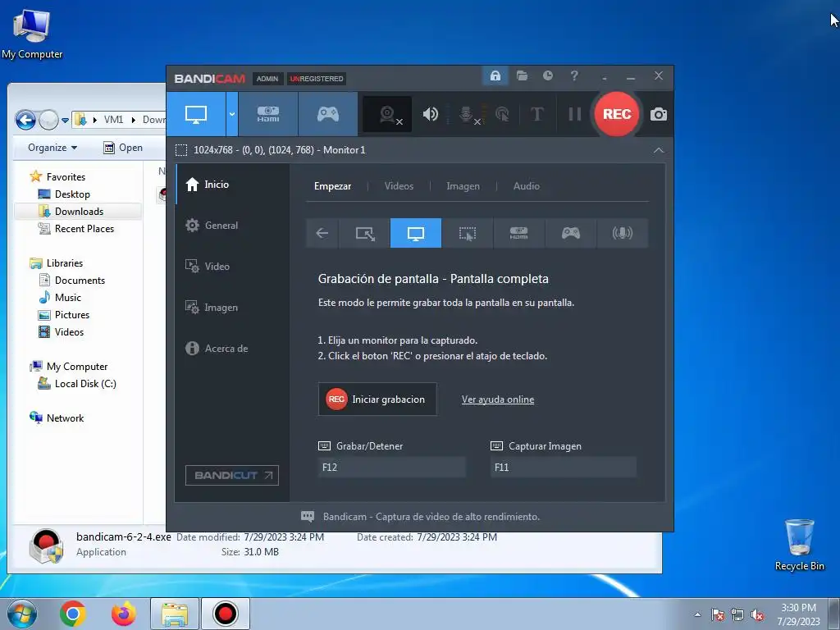Select fullscreen monitor mode icon in Empezar row
This screenshot has width=840, height=630.
point(416,233)
